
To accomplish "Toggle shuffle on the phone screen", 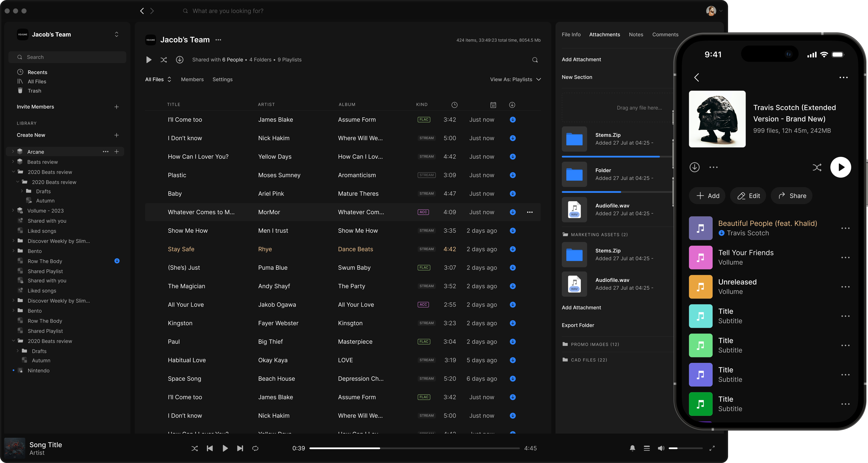I will pyautogui.click(x=817, y=167).
